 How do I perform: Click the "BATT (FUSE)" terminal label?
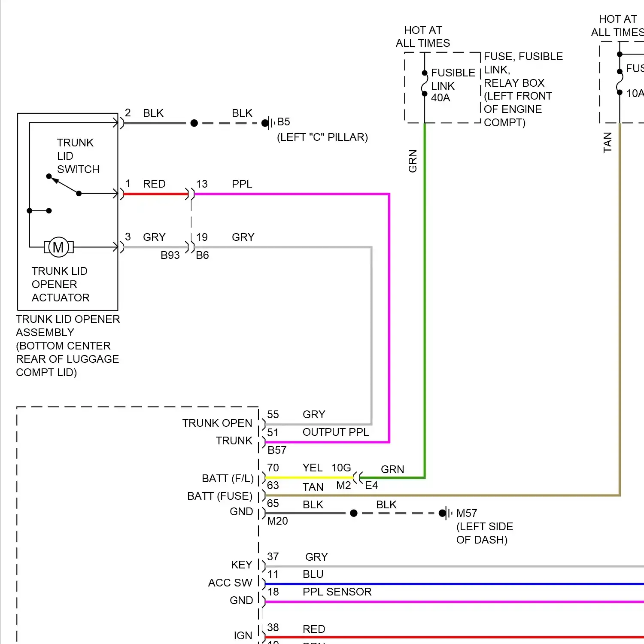pyautogui.click(x=220, y=496)
